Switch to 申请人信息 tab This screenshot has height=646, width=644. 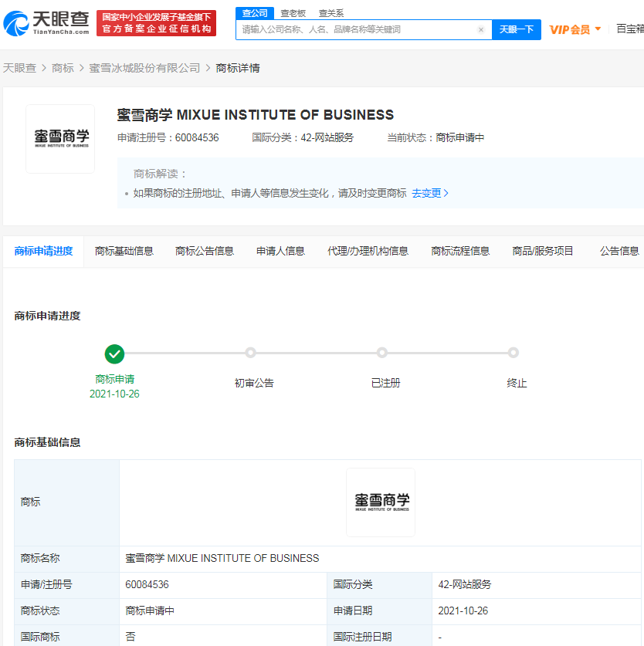click(280, 251)
